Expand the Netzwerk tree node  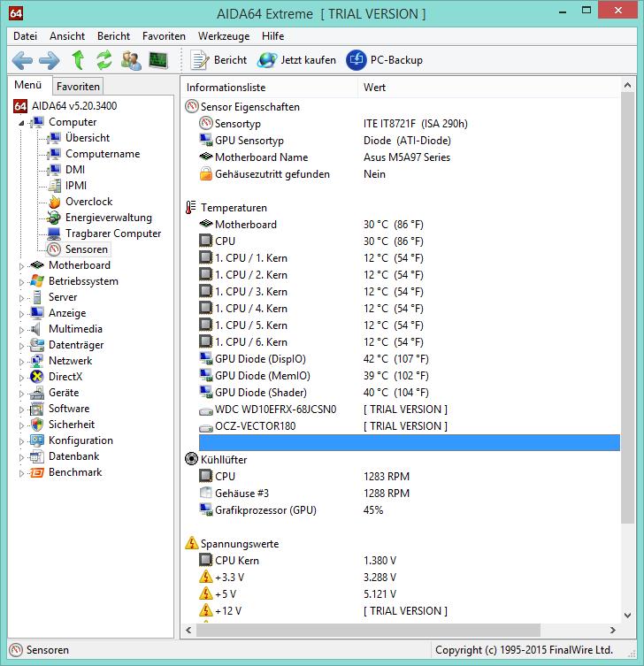(x=21, y=362)
